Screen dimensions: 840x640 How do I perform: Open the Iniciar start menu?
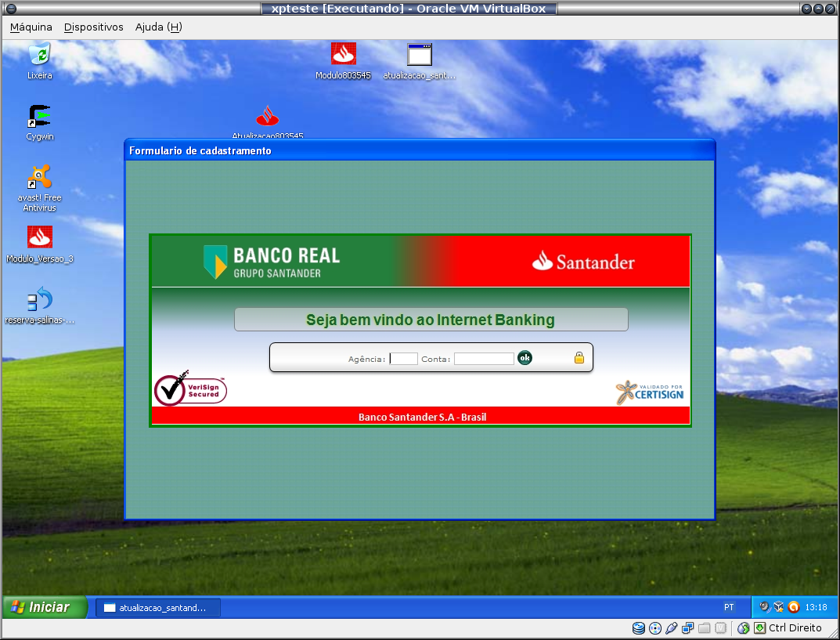pyautogui.click(x=45, y=607)
